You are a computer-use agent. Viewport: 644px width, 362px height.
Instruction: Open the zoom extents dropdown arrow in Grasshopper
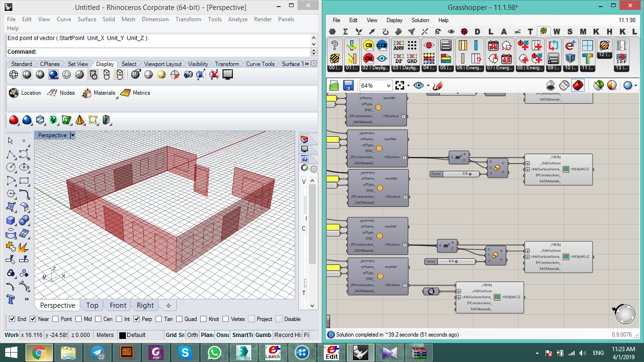click(x=408, y=86)
